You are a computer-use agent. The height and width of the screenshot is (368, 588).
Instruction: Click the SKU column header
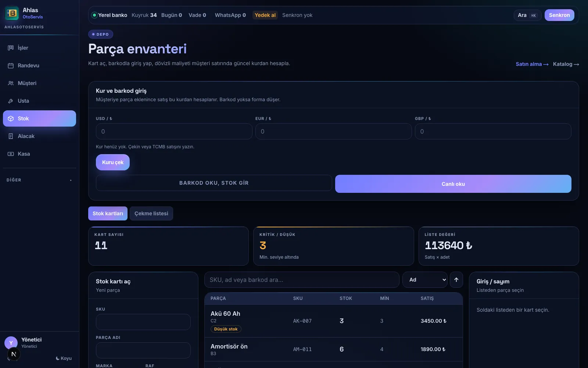(298, 298)
